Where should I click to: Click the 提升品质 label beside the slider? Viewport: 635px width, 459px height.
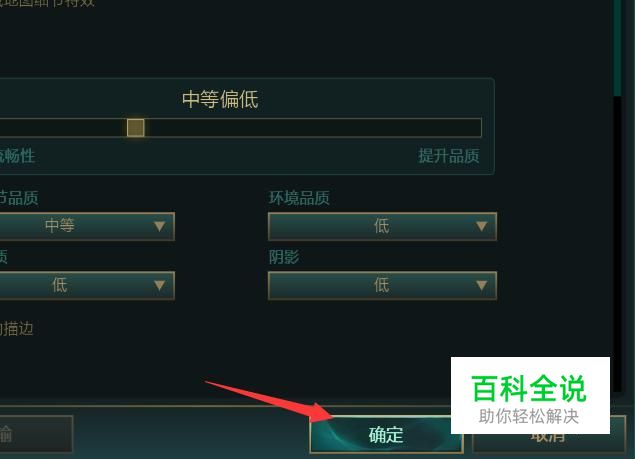tap(449, 156)
